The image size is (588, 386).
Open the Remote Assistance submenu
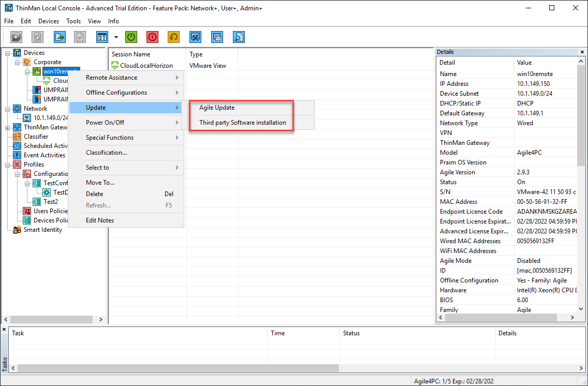point(126,78)
